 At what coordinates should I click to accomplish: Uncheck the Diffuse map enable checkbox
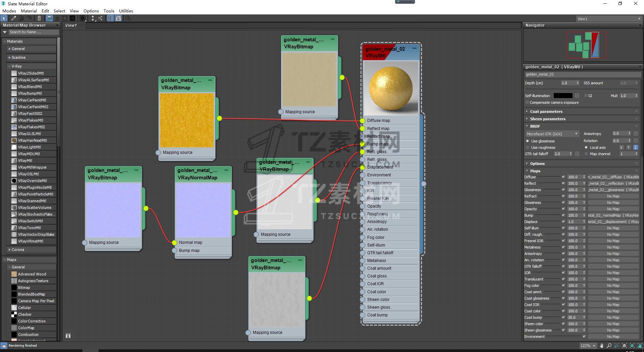(x=563, y=177)
